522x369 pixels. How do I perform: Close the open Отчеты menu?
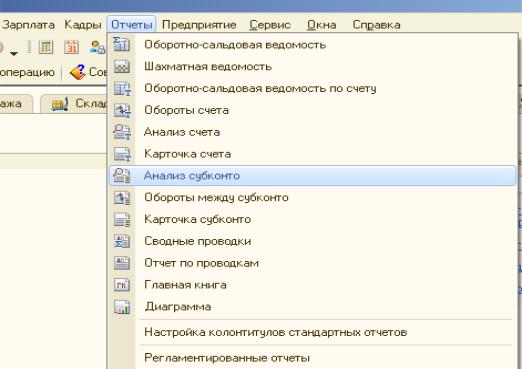(x=132, y=25)
